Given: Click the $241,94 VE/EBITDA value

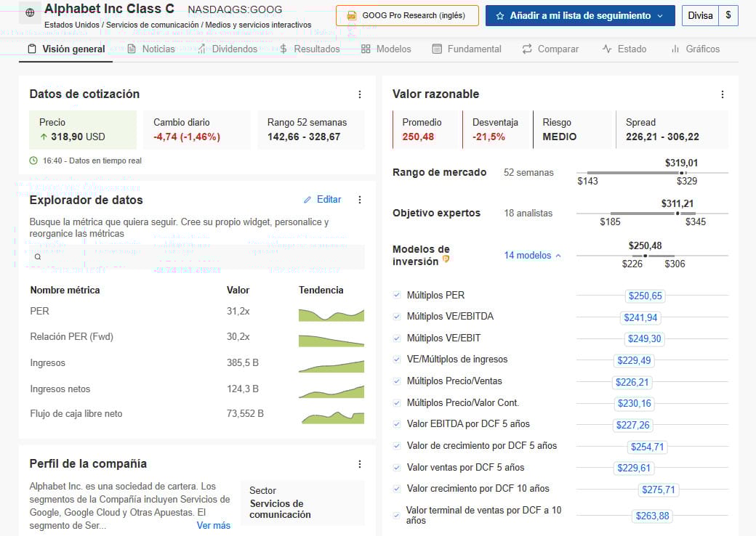Looking at the screenshot, I should click(x=640, y=317).
